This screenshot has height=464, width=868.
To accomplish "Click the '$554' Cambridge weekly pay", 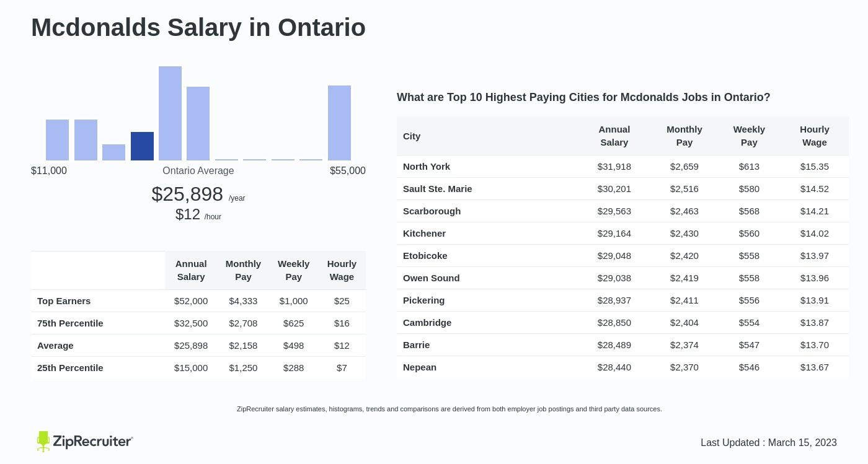I will coord(749,323).
